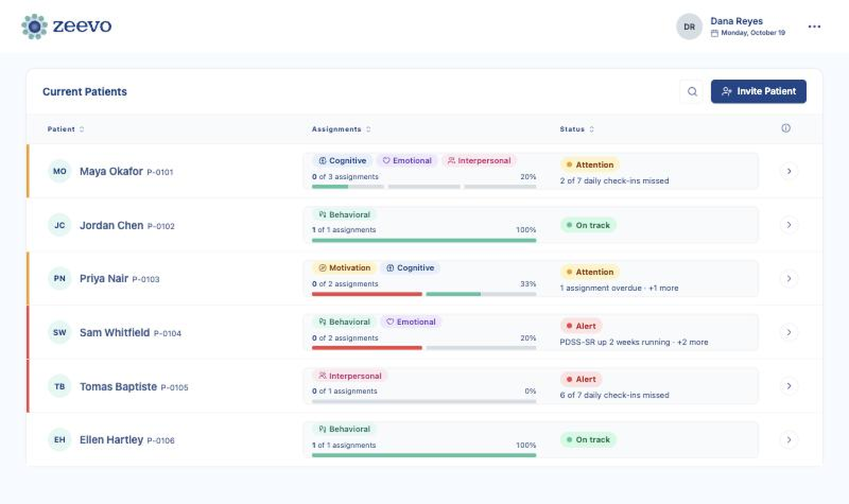Sort by the Assignments column
Image resolution: width=849 pixels, height=504 pixels.
coord(341,129)
